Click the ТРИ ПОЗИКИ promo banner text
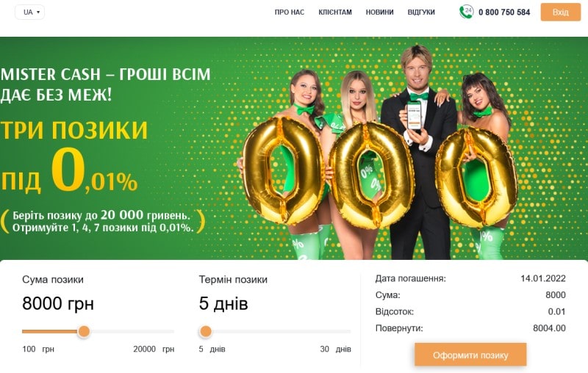This screenshot has width=588, height=373. tap(74, 130)
